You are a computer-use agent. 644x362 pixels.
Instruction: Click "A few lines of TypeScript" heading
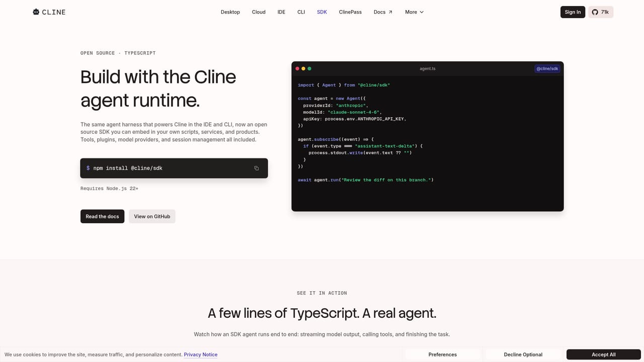[322, 313]
